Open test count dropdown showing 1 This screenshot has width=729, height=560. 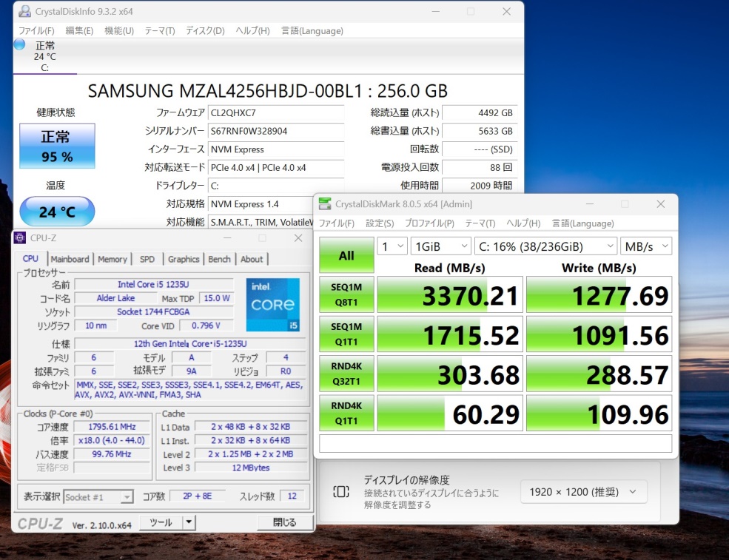pyautogui.click(x=392, y=246)
